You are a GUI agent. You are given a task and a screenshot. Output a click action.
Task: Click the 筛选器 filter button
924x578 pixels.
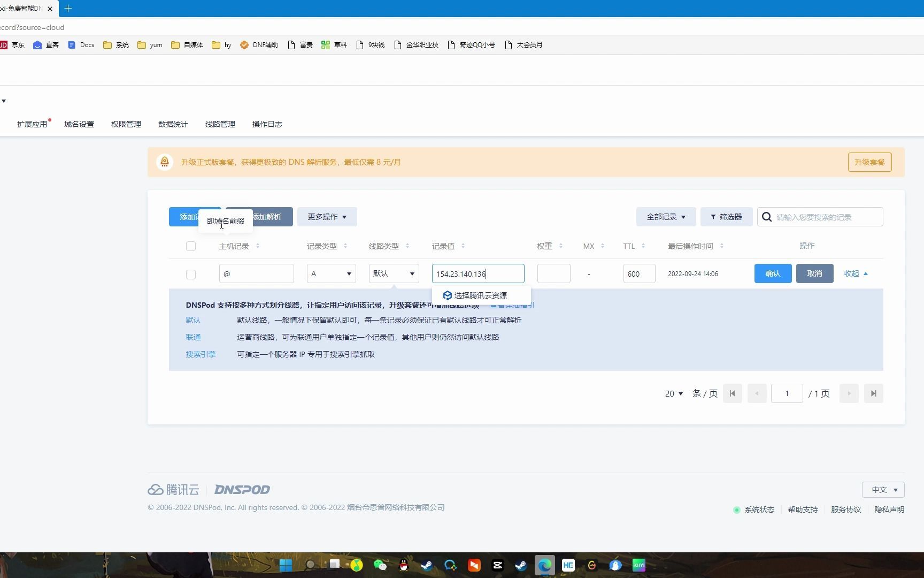pos(726,217)
